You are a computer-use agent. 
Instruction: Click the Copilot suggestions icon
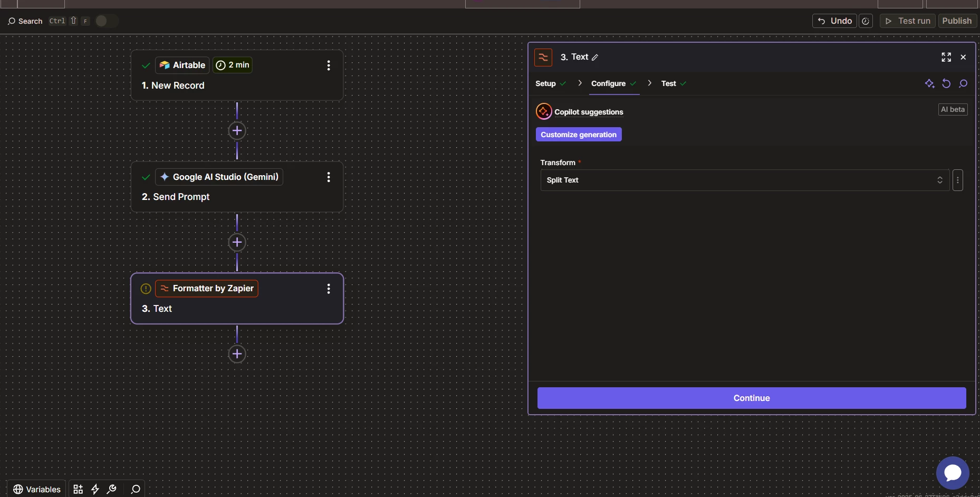click(x=544, y=111)
